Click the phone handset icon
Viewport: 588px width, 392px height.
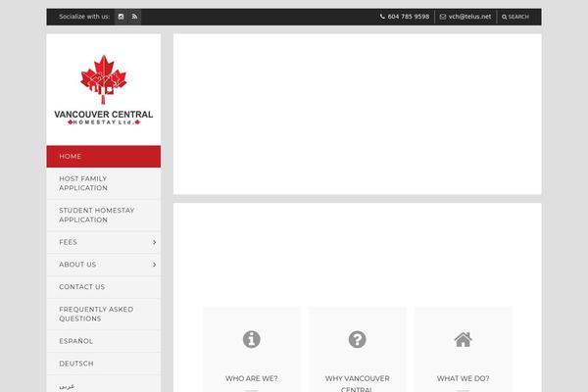click(382, 17)
